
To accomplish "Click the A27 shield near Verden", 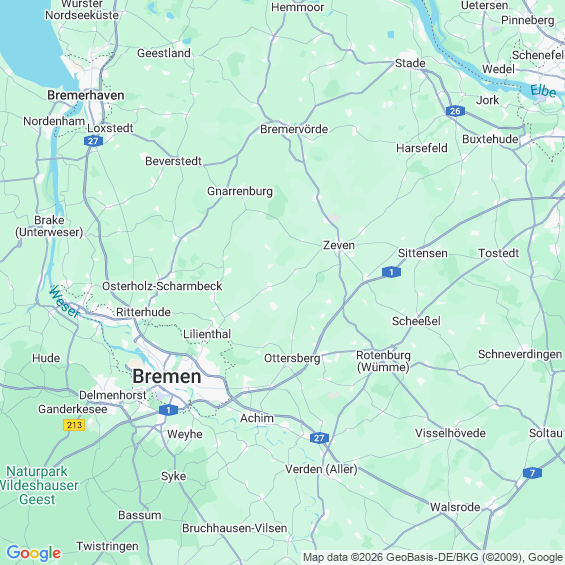I will (319, 438).
